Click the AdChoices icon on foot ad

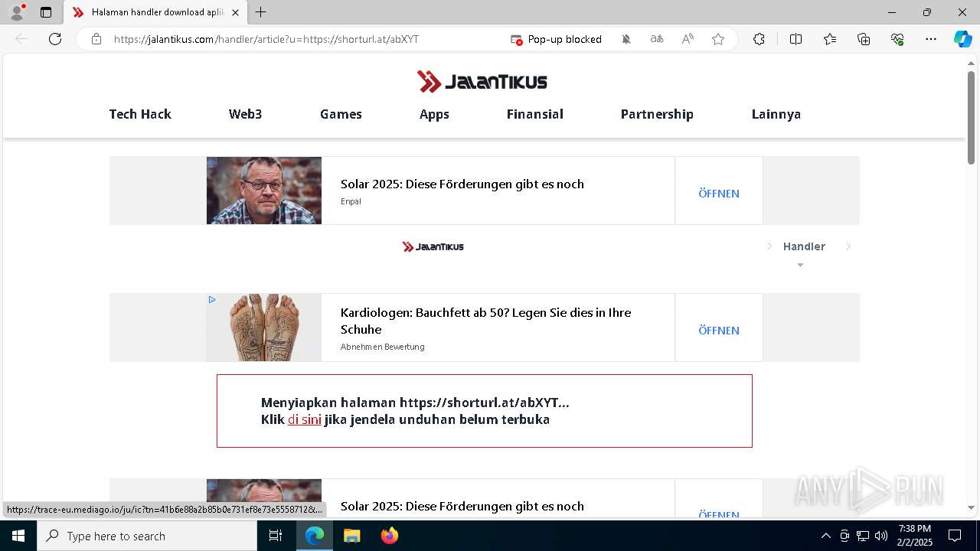[x=212, y=300]
